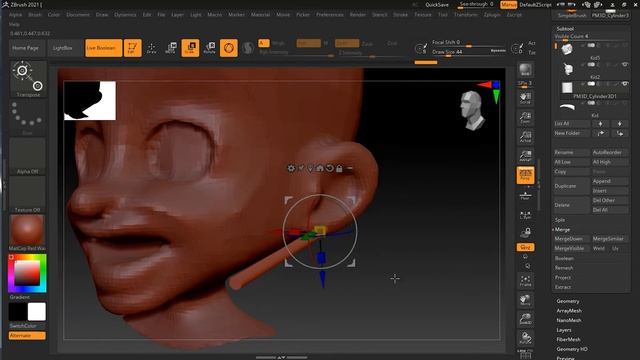Image resolution: width=640 pixels, height=360 pixels.
Task: Select the Kid5 subtool thumbnail
Action: 568,49
